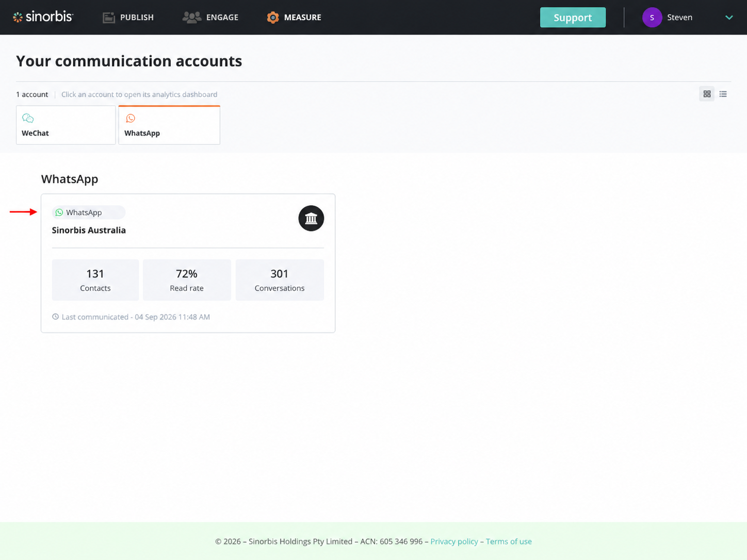The image size is (747, 560).
Task: Click the 72% Read rate stat
Action: point(187,280)
